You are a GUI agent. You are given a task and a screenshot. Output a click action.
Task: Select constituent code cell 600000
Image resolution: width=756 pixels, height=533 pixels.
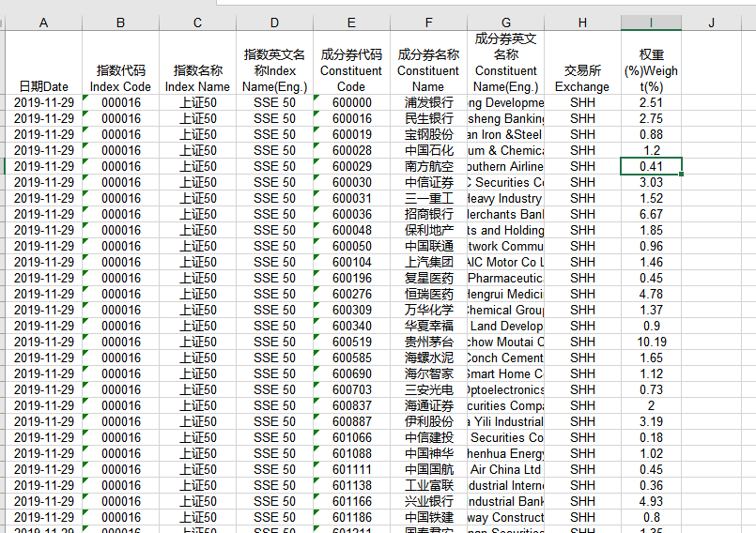351,102
